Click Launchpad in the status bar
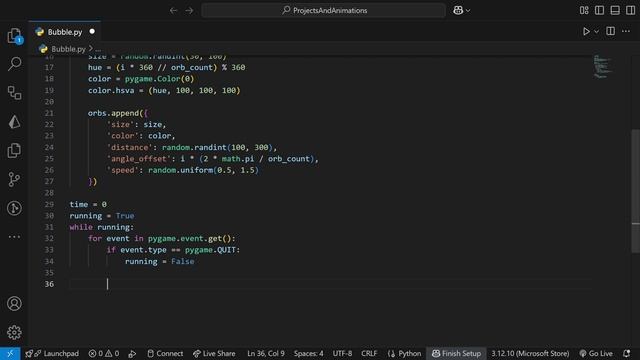The height and width of the screenshot is (360, 640). (x=52, y=353)
